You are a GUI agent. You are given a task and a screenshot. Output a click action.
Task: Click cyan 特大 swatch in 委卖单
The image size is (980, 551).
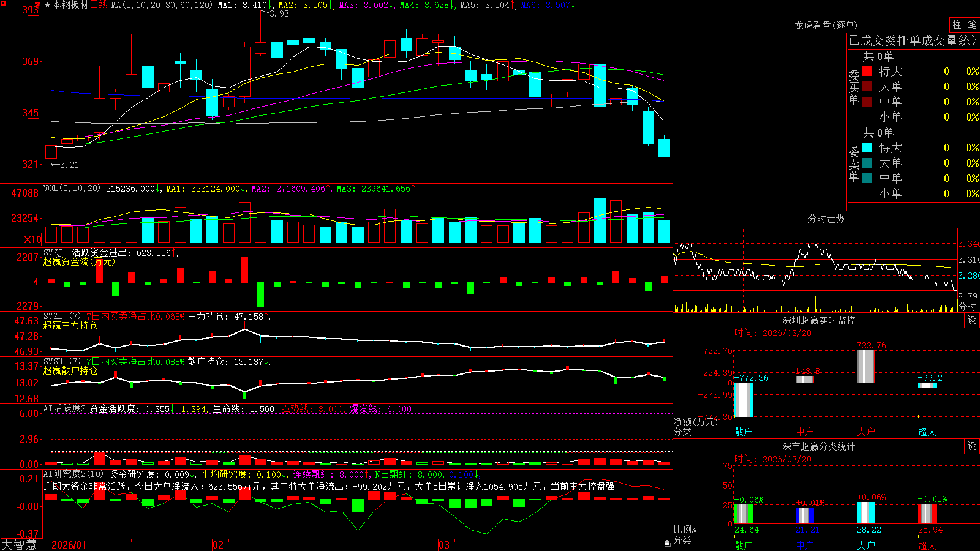tap(867, 148)
